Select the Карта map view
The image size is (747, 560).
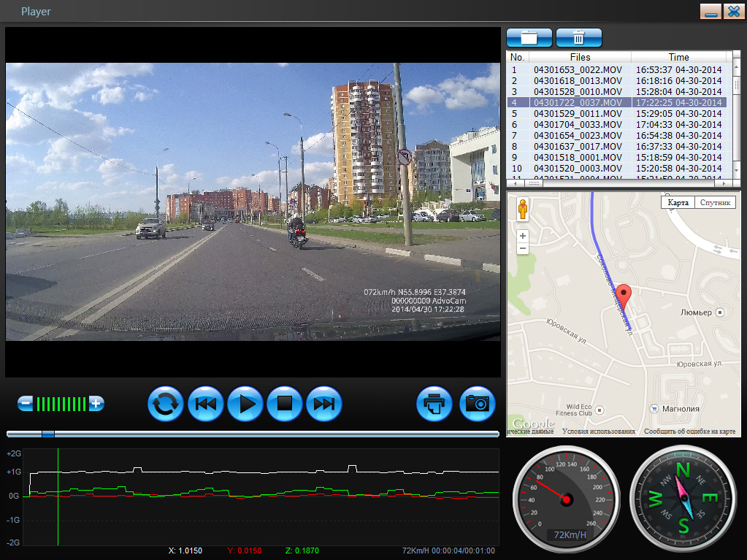coord(678,202)
